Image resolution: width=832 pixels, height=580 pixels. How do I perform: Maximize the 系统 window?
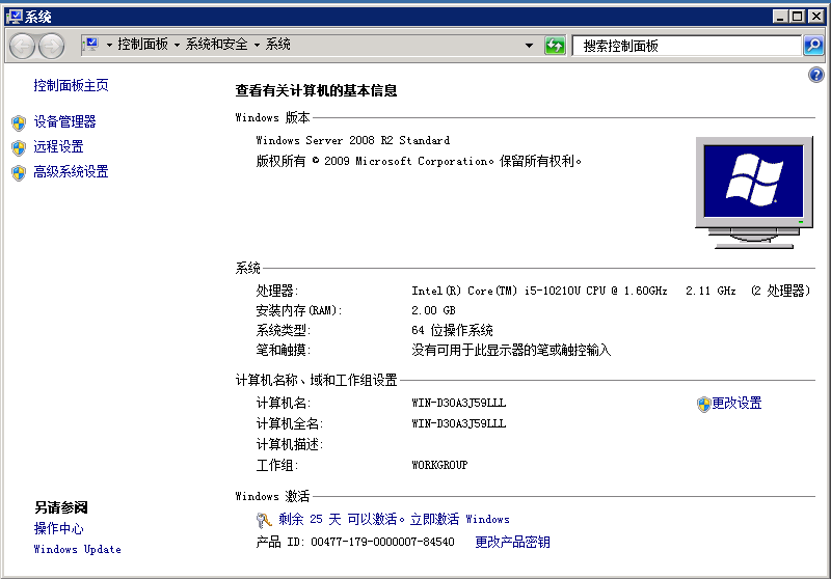click(x=797, y=16)
